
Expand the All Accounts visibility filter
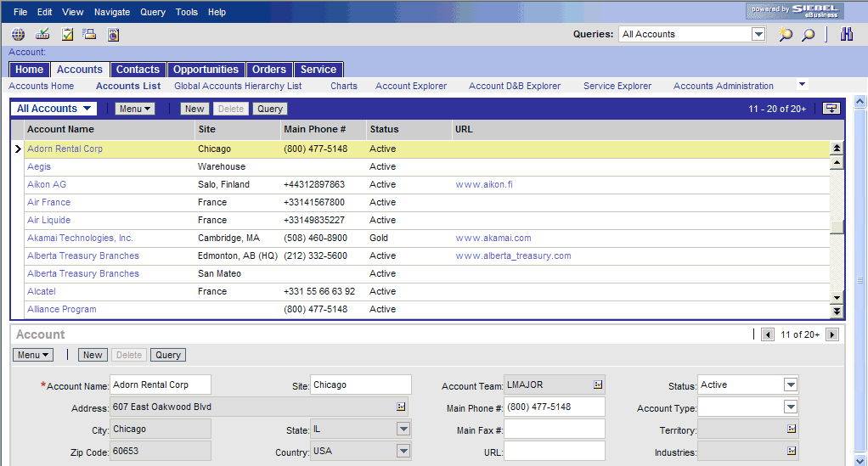[x=54, y=109]
